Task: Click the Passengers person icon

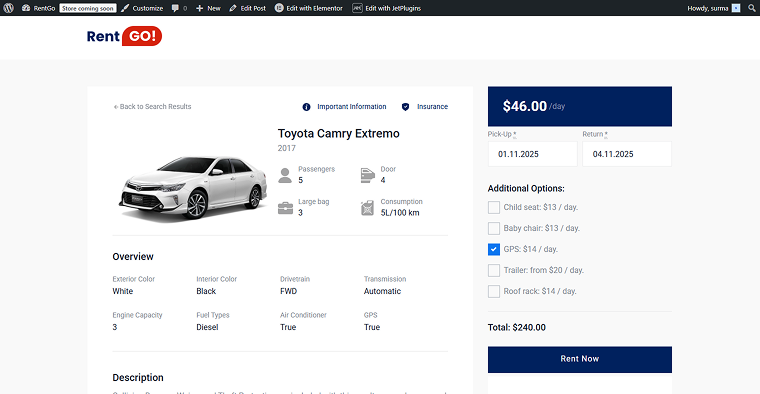Action: 285,175
